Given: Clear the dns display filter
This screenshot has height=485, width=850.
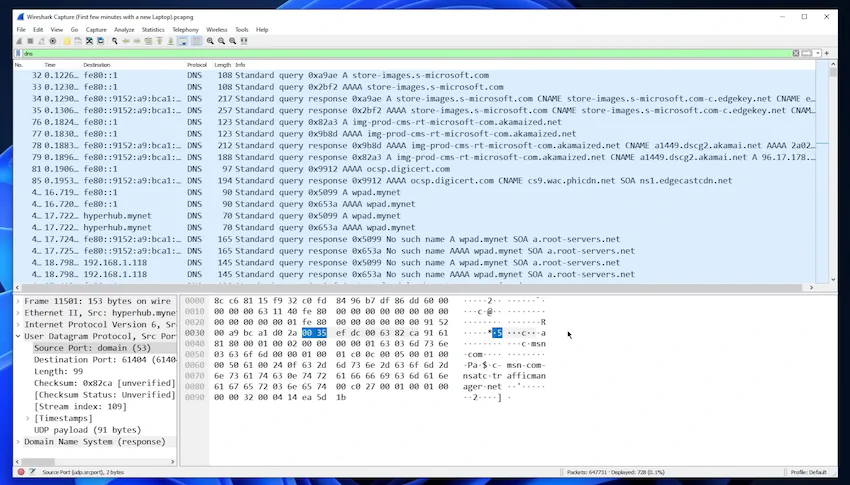Looking at the screenshot, I should click(x=795, y=53).
